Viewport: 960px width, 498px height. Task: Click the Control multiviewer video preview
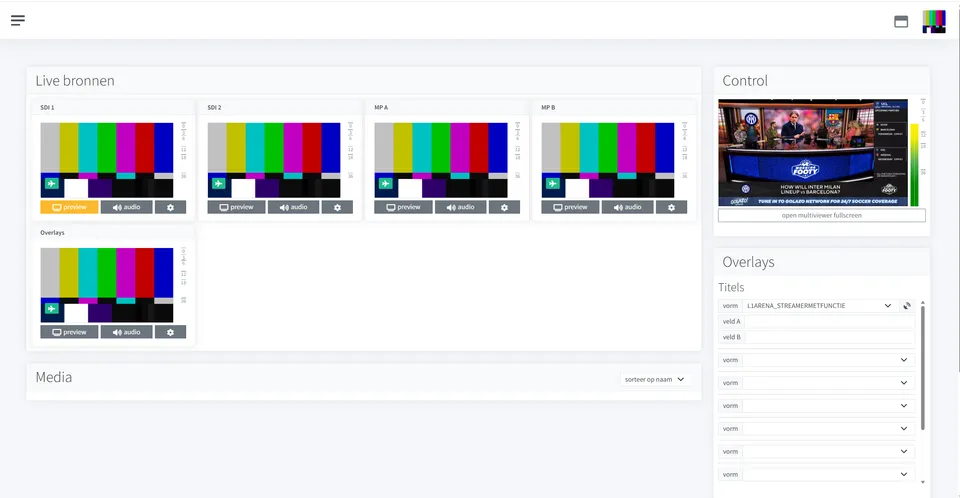pos(812,153)
